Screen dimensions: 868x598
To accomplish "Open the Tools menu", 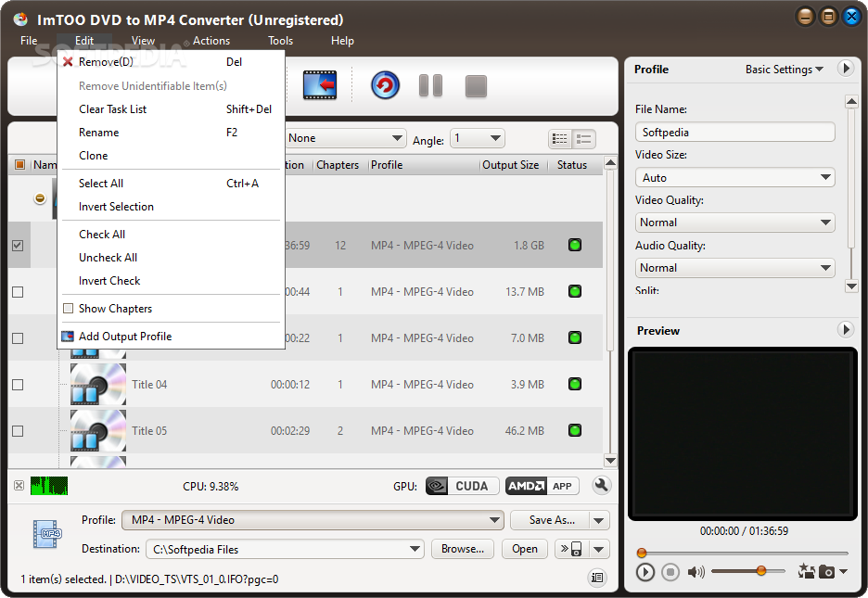I will pyautogui.click(x=280, y=41).
